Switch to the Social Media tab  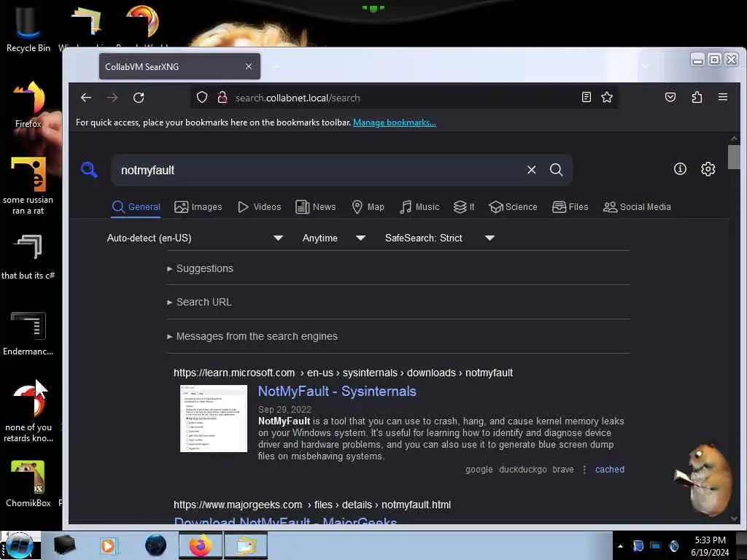[x=637, y=206]
